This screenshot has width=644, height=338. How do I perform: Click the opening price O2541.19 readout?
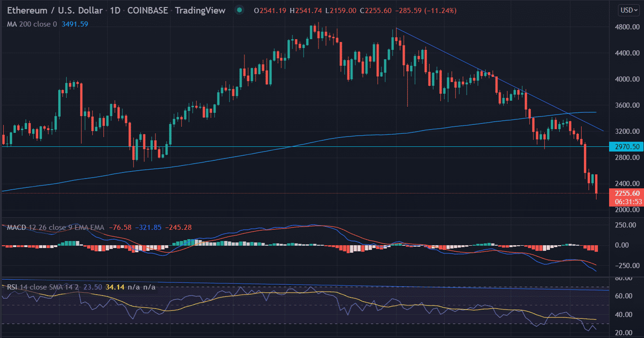point(270,10)
